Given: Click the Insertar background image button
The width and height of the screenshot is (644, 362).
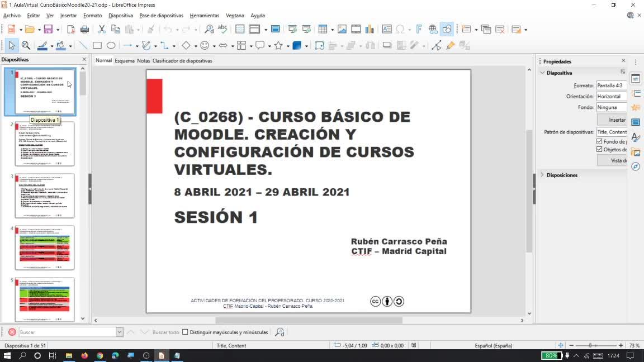Looking at the screenshot, I should [612, 120].
